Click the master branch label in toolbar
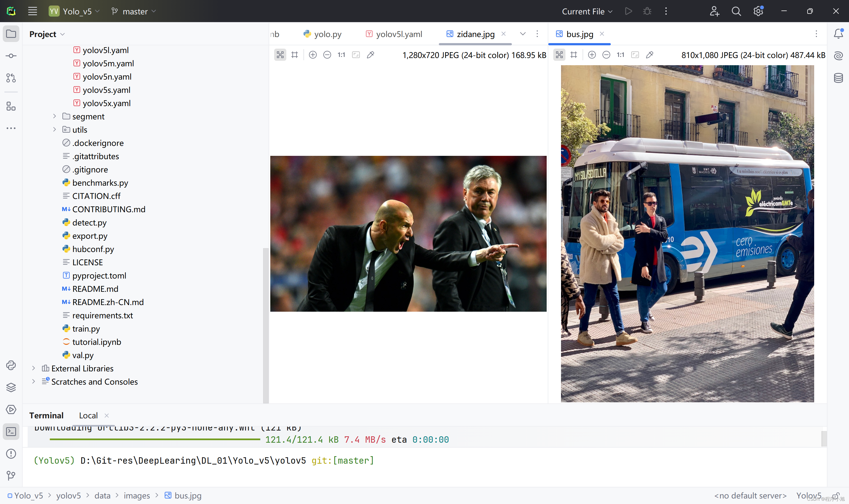Viewport: 849px width, 504px height. click(x=133, y=11)
